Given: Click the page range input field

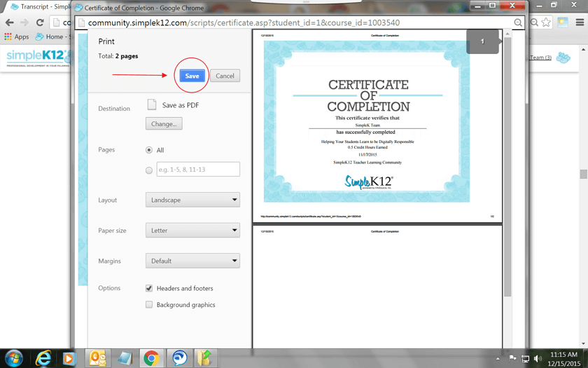Looking at the screenshot, I should 198,170.
